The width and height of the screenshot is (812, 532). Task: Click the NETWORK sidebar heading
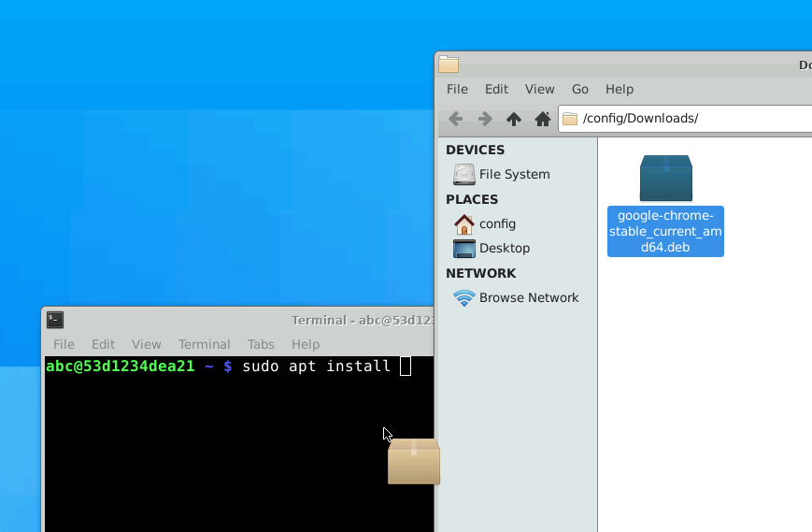click(480, 273)
